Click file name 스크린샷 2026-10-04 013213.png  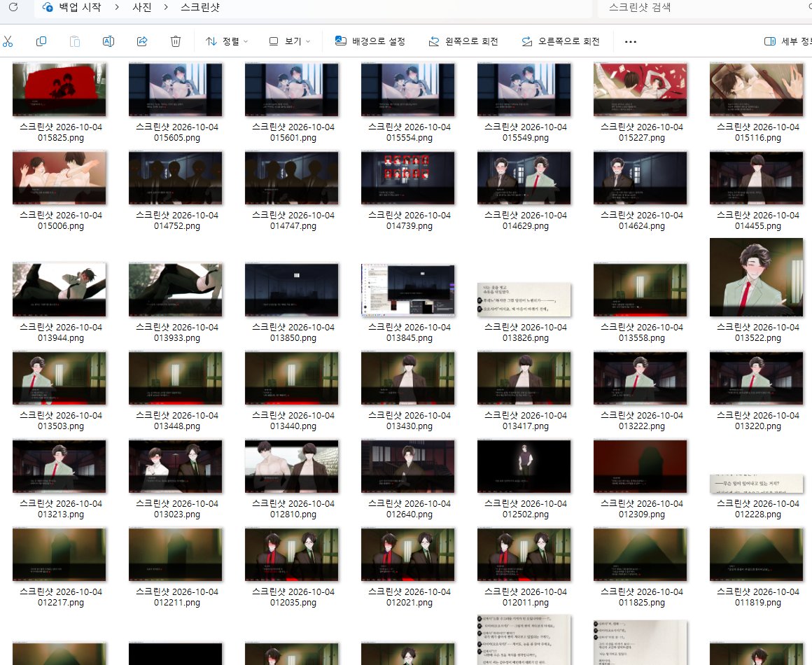(x=61, y=509)
